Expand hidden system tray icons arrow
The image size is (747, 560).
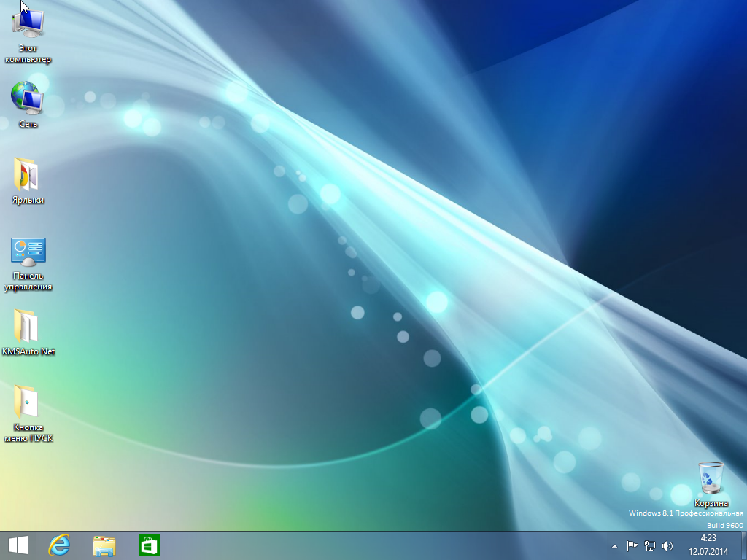615,545
